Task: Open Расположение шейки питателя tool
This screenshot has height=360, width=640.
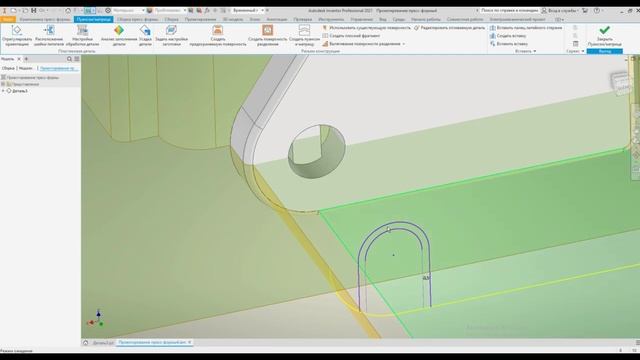Action: pyautogui.click(x=49, y=35)
